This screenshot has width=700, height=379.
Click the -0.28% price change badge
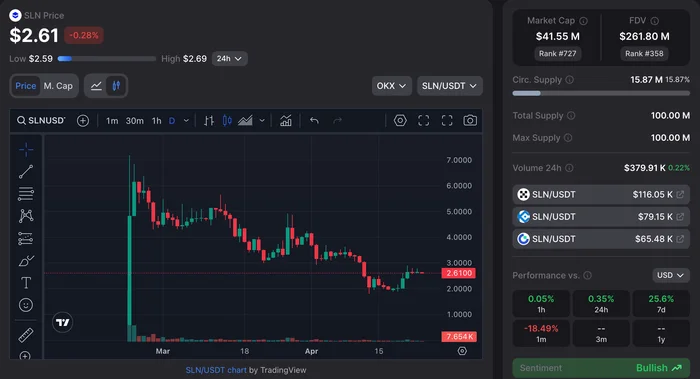coord(84,35)
